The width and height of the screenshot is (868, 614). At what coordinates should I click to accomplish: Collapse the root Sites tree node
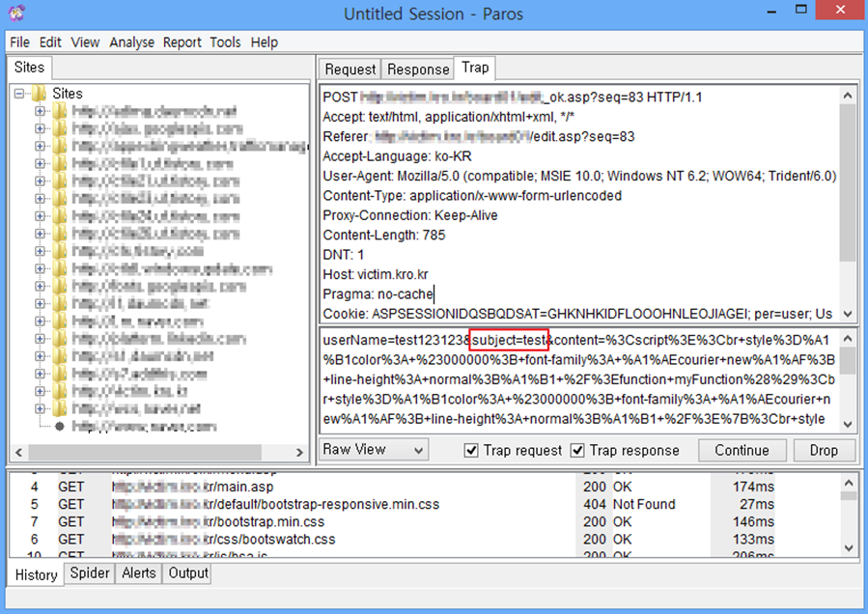click(19, 94)
